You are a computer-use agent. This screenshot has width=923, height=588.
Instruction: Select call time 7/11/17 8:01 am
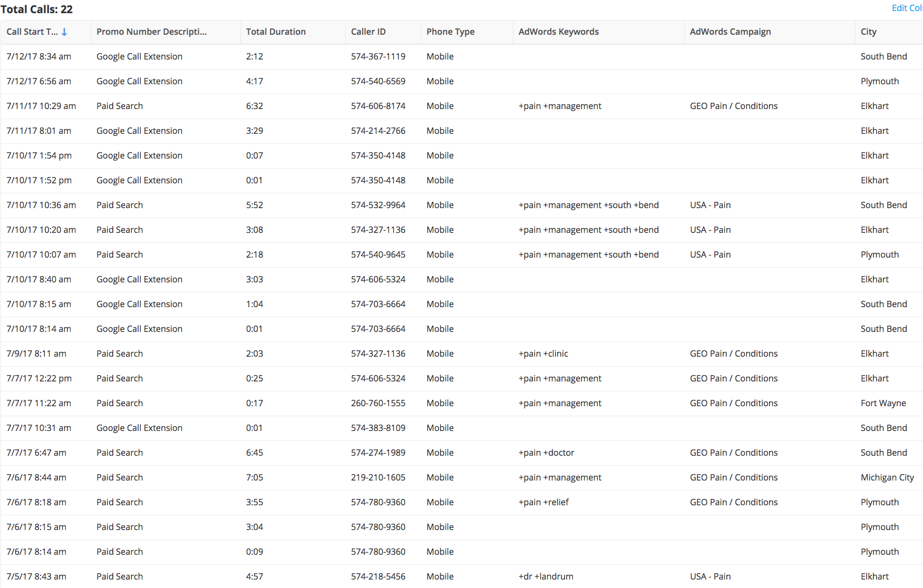coord(38,131)
